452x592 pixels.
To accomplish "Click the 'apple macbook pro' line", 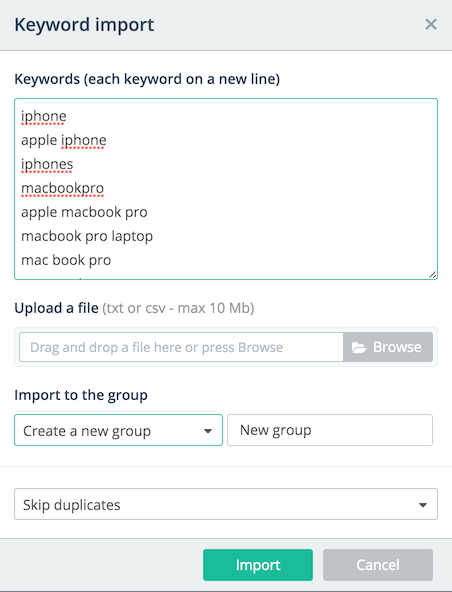I will [84, 212].
